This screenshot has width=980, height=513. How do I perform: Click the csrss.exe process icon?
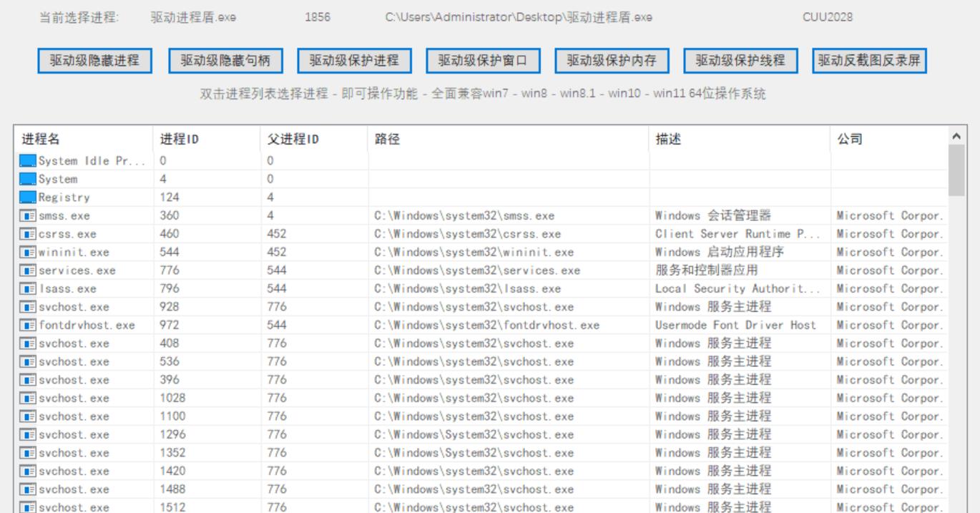[x=28, y=234]
